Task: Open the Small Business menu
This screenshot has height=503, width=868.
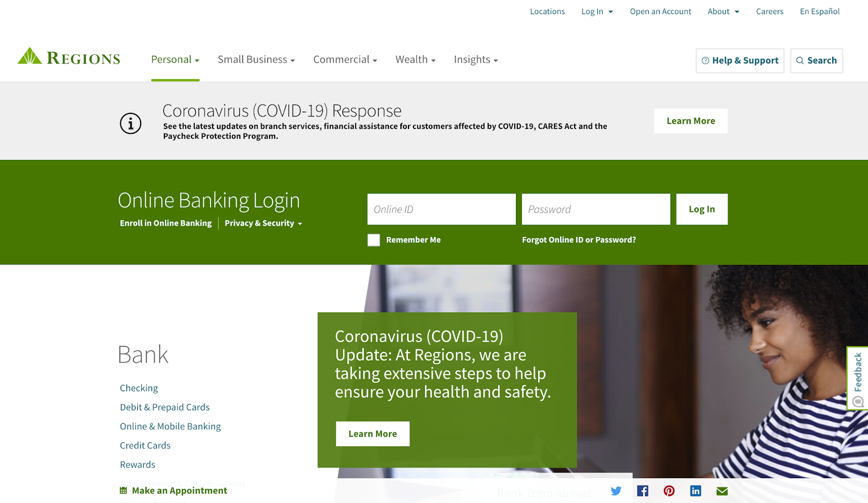Action: 256,60
